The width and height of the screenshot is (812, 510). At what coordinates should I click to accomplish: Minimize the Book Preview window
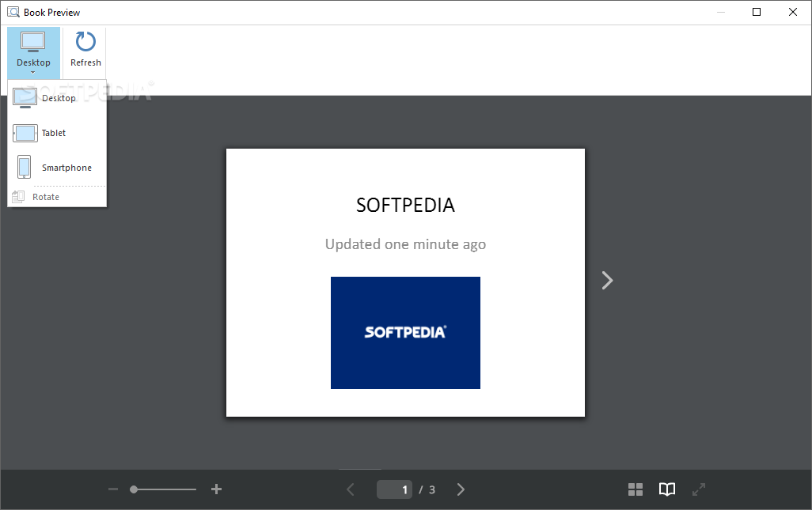721,12
